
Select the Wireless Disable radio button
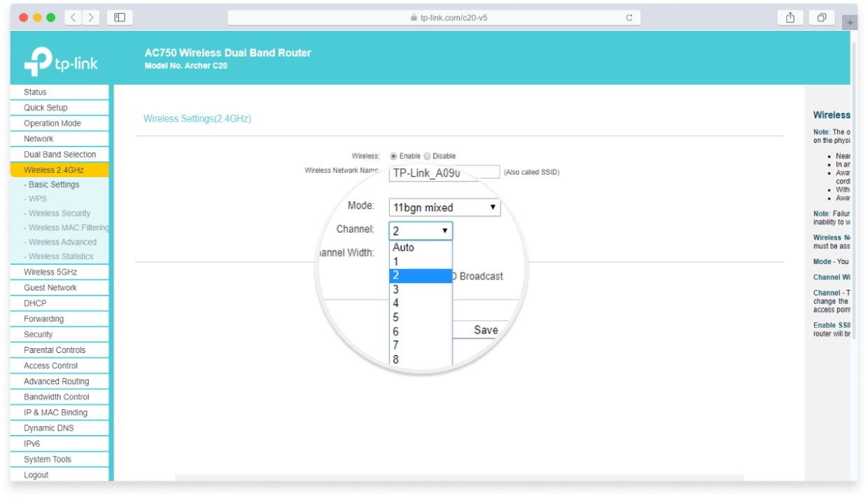coord(427,156)
